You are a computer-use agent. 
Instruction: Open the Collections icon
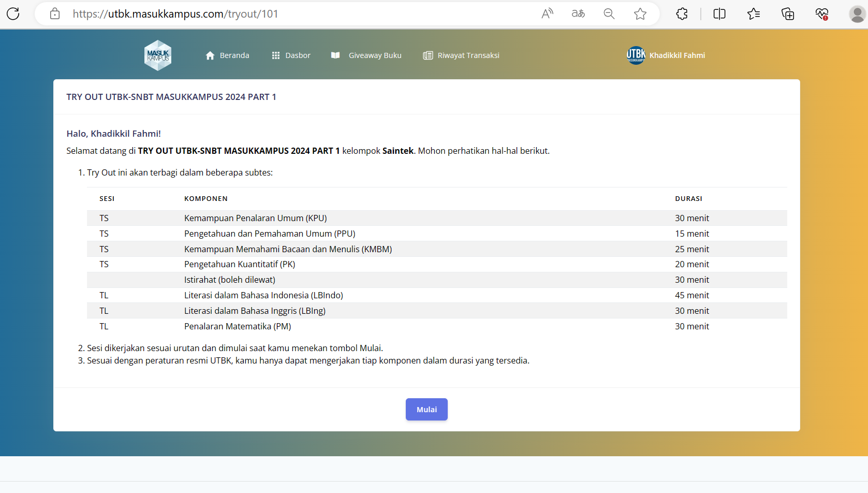point(788,14)
